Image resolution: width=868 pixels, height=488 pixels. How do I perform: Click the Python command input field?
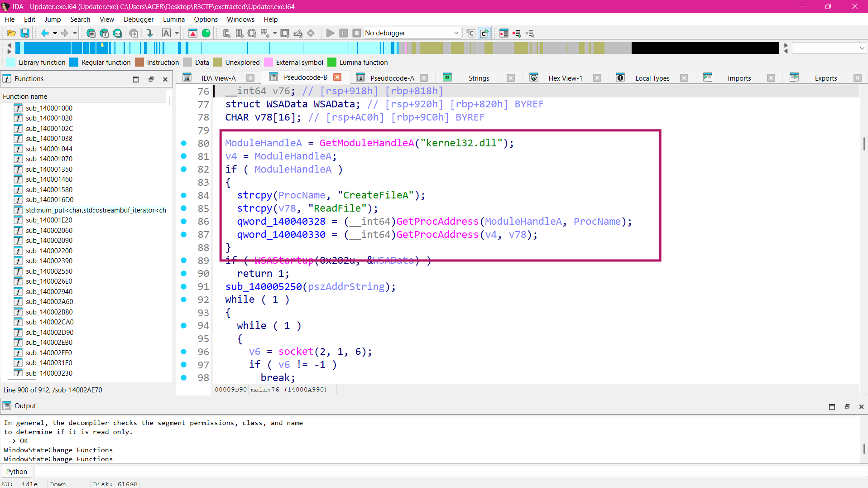point(450,472)
